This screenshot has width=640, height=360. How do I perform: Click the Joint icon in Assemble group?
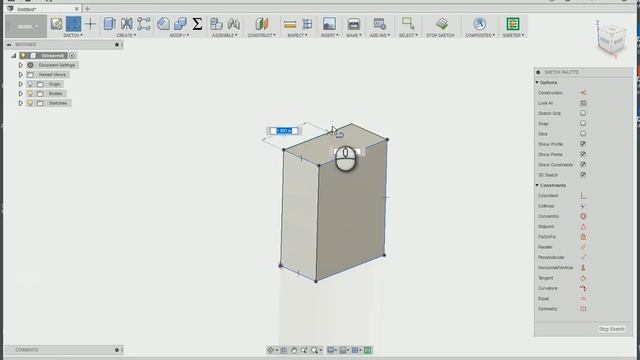coord(233,24)
